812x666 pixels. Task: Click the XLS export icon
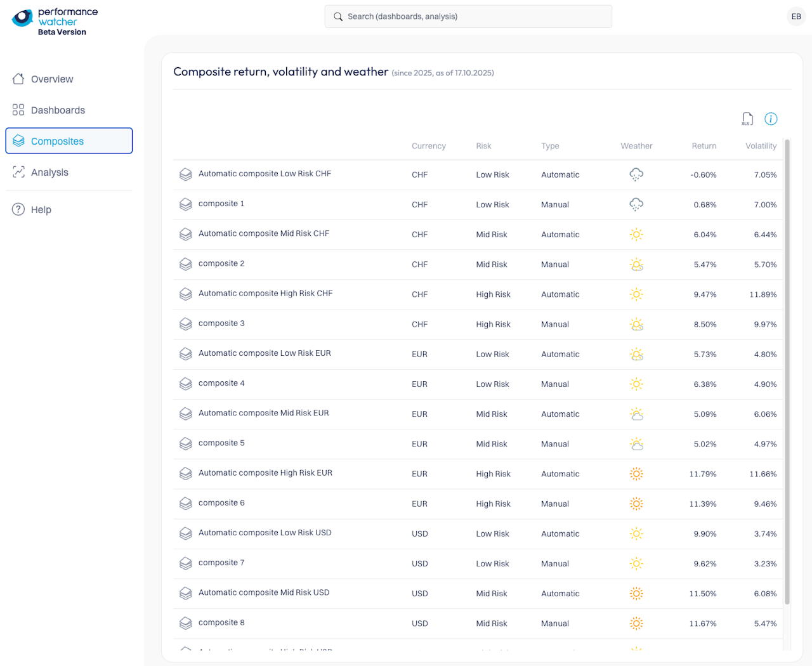pos(747,119)
